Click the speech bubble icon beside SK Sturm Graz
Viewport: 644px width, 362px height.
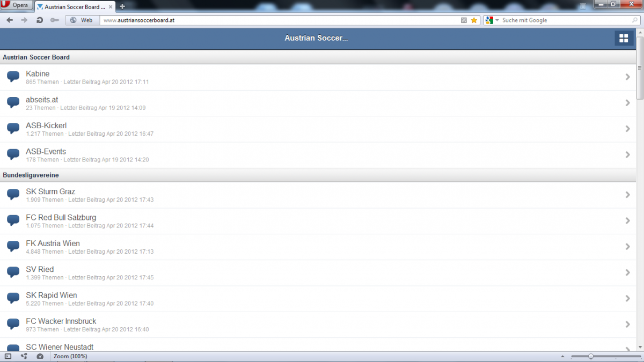click(x=13, y=195)
